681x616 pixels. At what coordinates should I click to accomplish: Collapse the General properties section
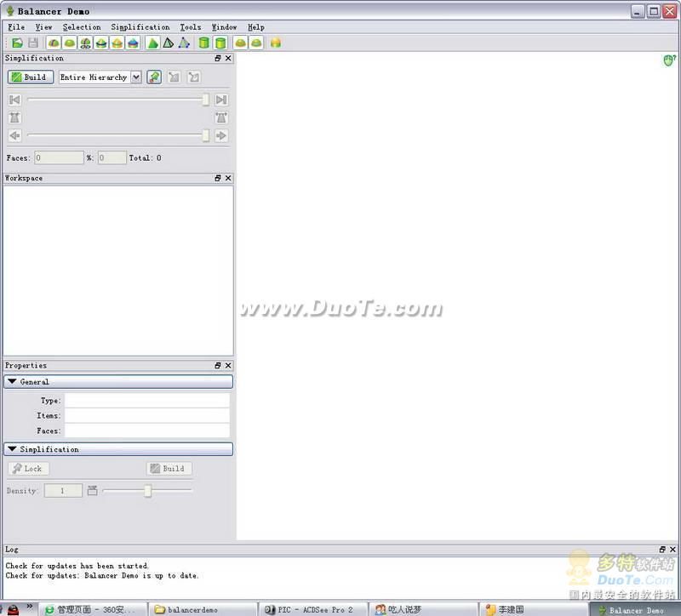click(x=118, y=381)
